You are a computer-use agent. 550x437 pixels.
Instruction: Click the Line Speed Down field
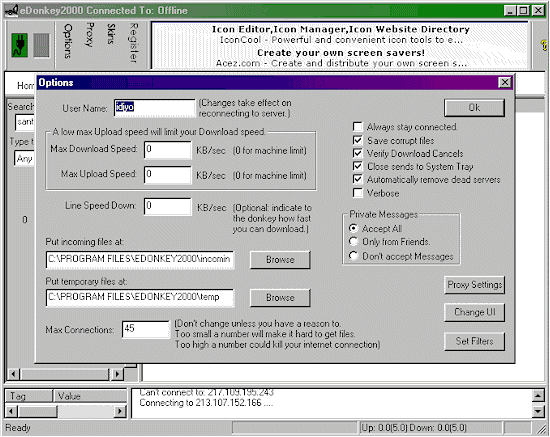click(168, 207)
